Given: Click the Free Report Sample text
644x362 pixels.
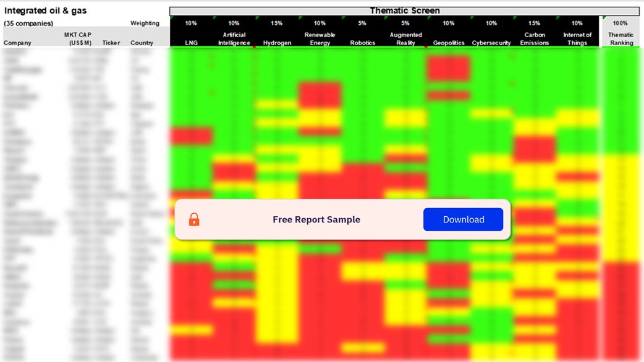Looking at the screenshot, I should (x=316, y=219).
